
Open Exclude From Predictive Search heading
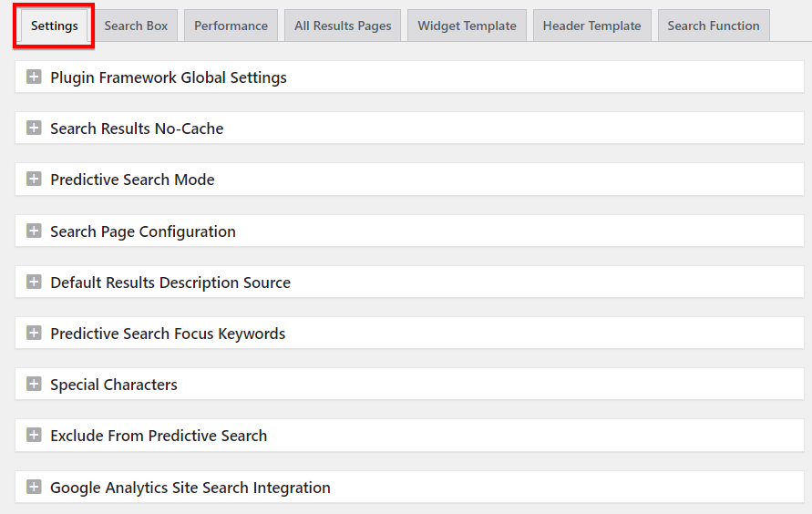pyautogui.click(x=159, y=436)
